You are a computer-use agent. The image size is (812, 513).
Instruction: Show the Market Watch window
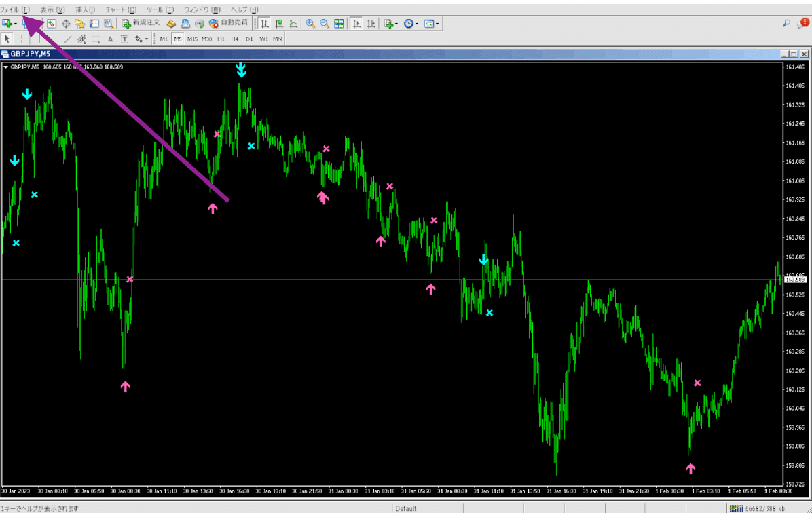pos(51,23)
